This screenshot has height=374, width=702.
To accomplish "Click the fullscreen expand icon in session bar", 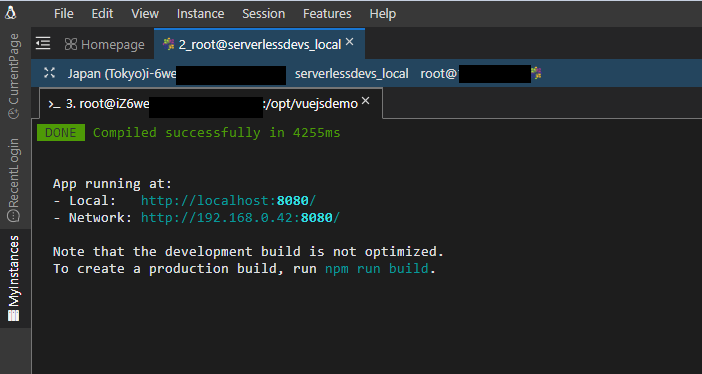I will click(49, 73).
